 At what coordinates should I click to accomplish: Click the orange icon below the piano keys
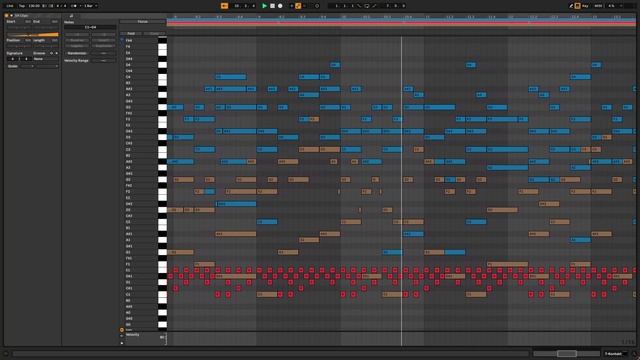(122, 329)
